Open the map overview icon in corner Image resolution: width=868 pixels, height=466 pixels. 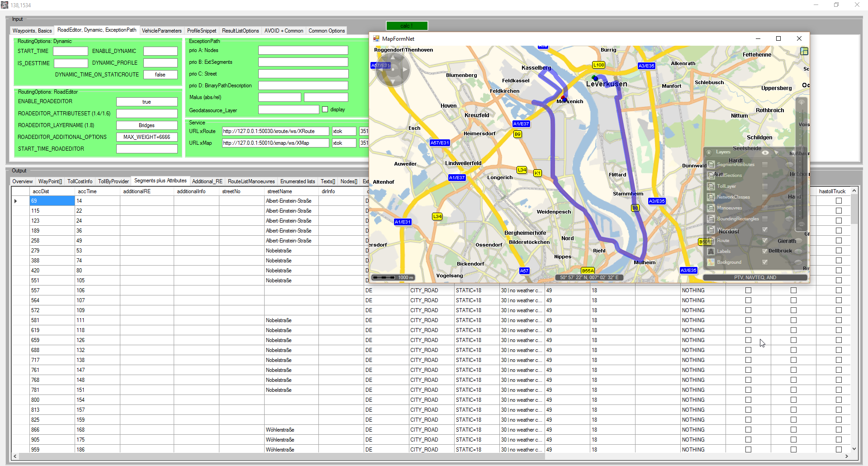(x=804, y=51)
